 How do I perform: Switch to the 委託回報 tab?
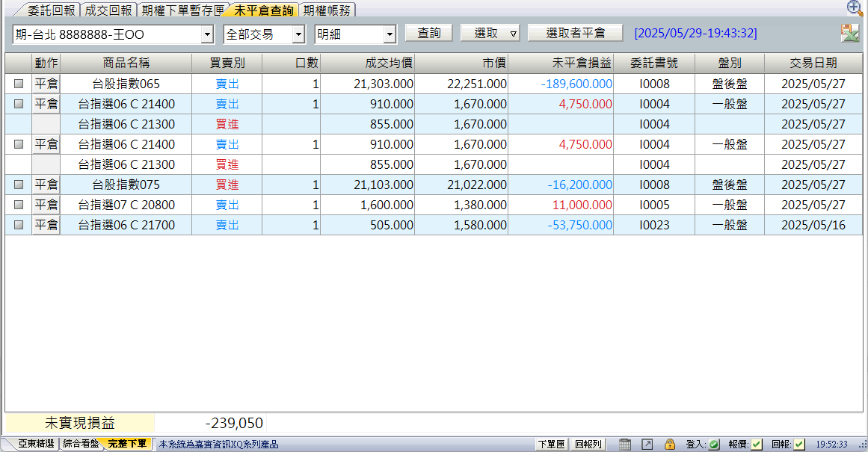(51, 10)
